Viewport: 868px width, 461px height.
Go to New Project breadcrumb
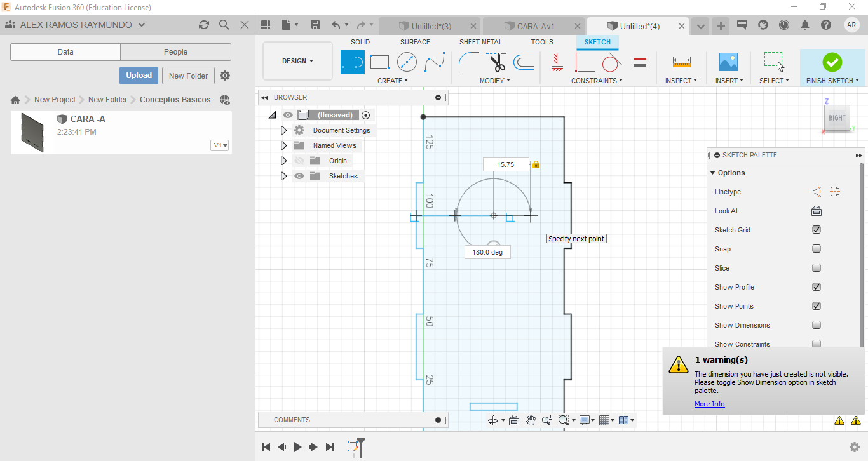(x=55, y=100)
